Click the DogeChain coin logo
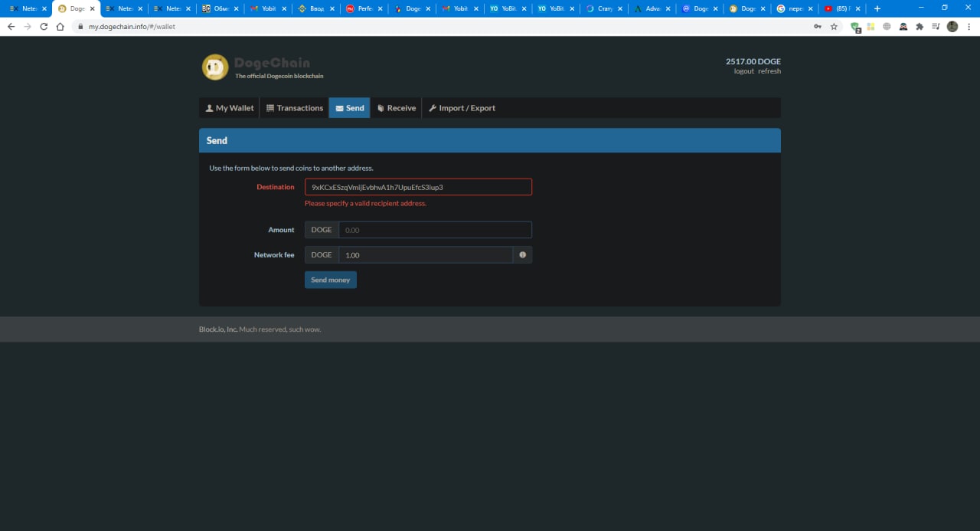 [215, 67]
